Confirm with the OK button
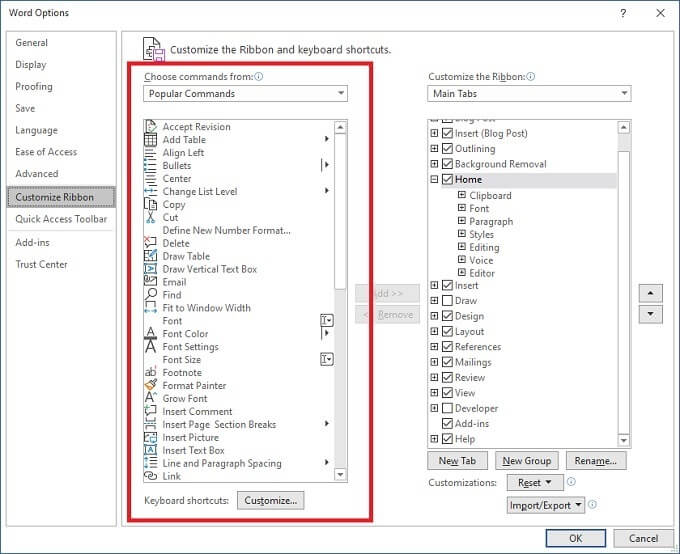 575,538
